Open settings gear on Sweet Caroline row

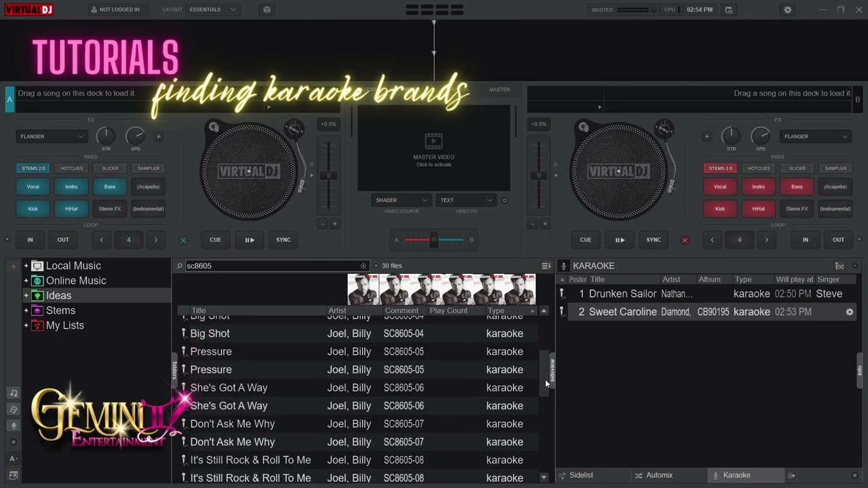pyautogui.click(x=849, y=312)
